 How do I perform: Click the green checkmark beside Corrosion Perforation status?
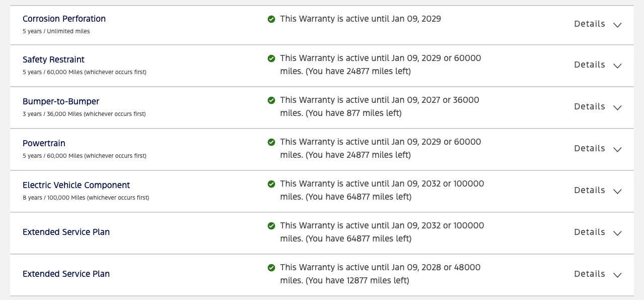point(271,19)
